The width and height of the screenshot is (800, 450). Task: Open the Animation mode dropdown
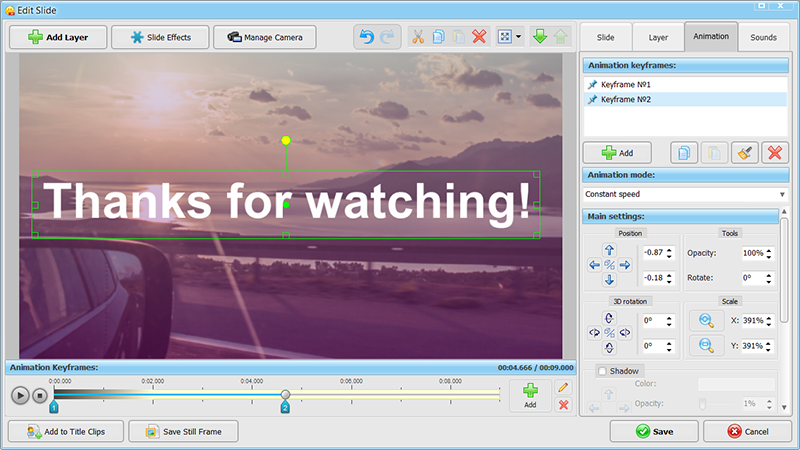click(x=685, y=194)
